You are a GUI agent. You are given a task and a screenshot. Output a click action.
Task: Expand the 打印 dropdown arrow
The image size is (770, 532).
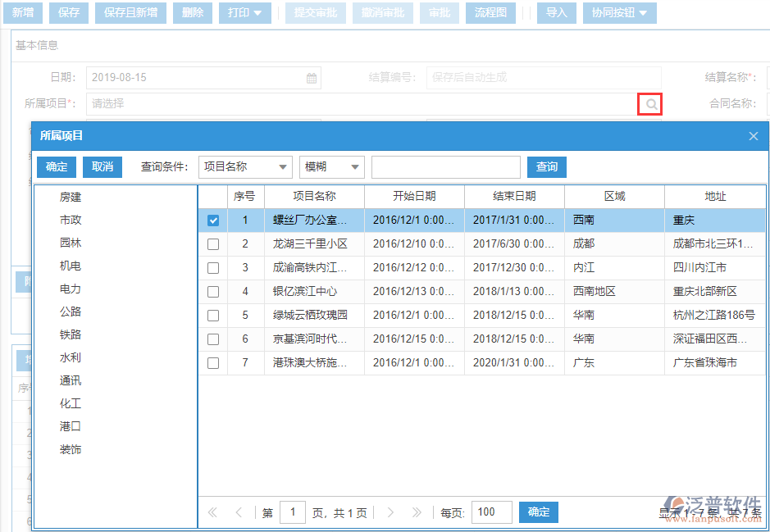coord(258,13)
